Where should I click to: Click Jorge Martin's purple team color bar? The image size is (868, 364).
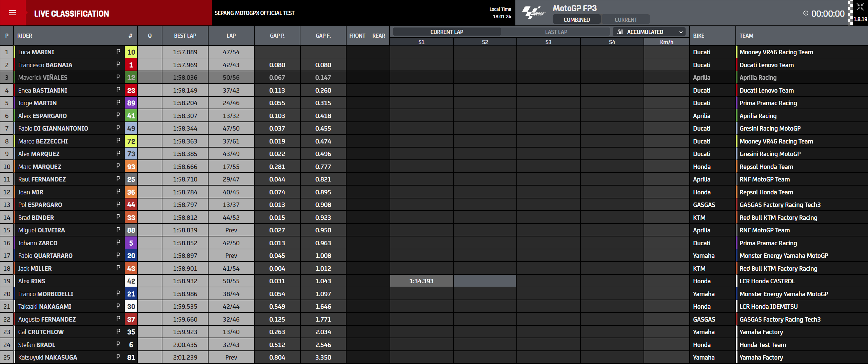click(15, 103)
